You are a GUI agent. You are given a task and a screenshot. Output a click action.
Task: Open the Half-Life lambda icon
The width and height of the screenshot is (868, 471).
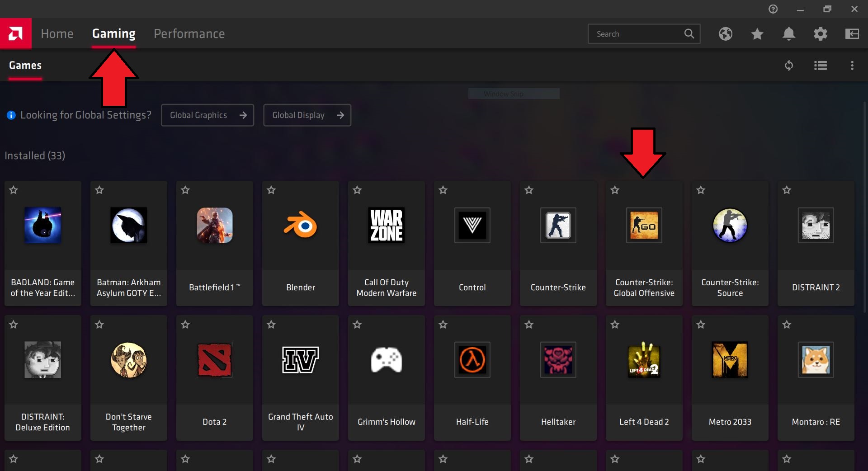click(x=472, y=360)
